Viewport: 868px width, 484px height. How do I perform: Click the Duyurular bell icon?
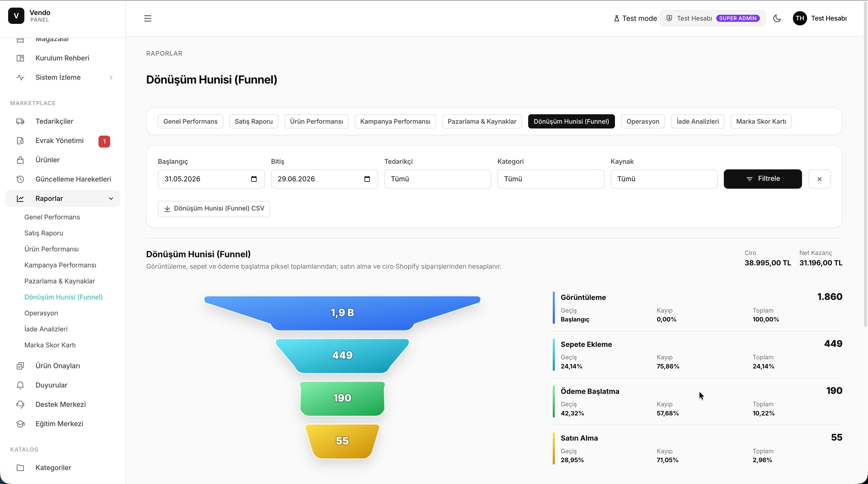[20, 385]
